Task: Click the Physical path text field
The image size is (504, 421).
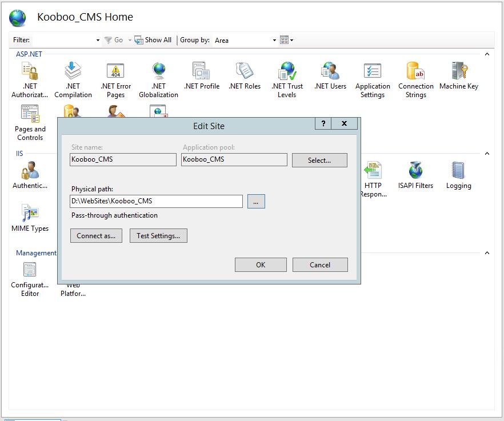Action: 156,202
